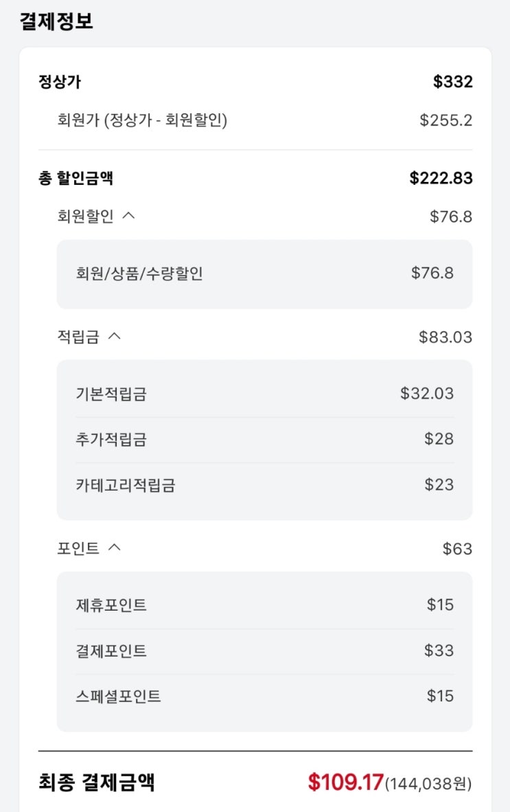This screenshot has height=812, width=510.
Task: Click the 최종 결제금액 label
Action: [x=96, y=782]
